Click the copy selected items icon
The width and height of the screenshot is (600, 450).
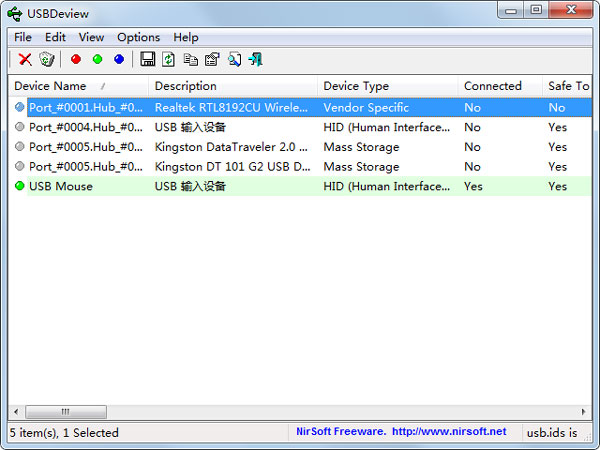click(190, 59)
